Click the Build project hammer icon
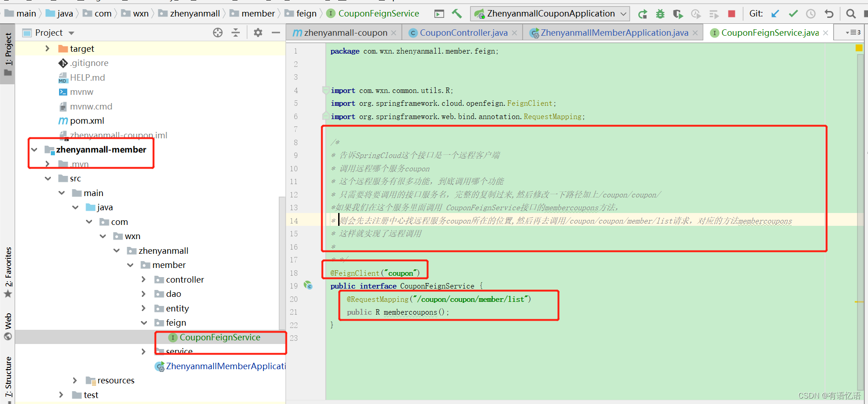868x404 pixels. coord(457,14)
